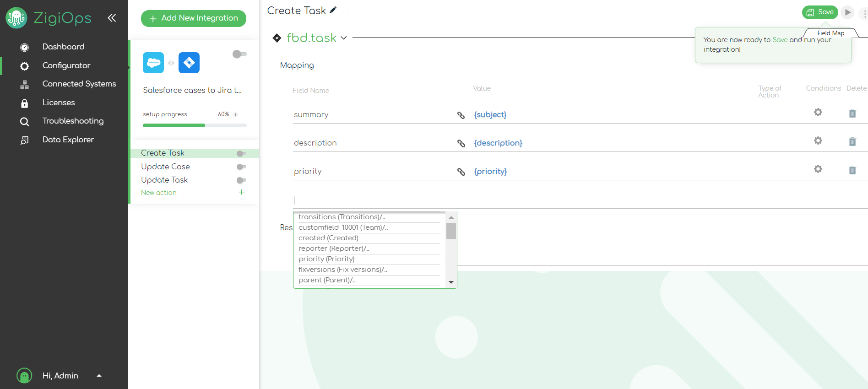
Task: Open the Data Explorer menu item
Action: click(x=68, y=140)
